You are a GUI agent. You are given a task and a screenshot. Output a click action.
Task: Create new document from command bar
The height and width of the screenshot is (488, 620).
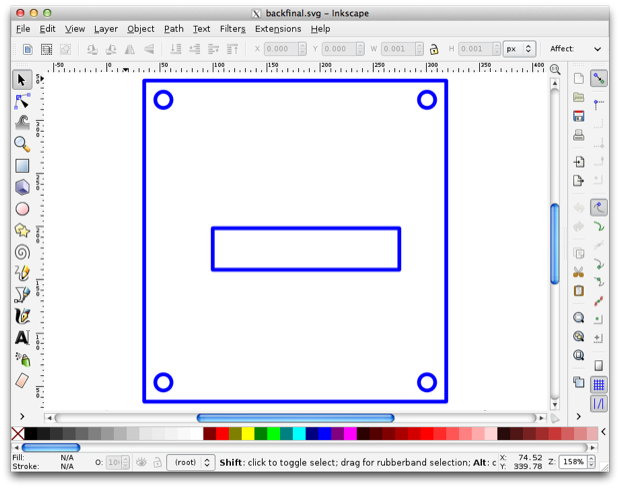pyautogui.click(x=578, y=78)
